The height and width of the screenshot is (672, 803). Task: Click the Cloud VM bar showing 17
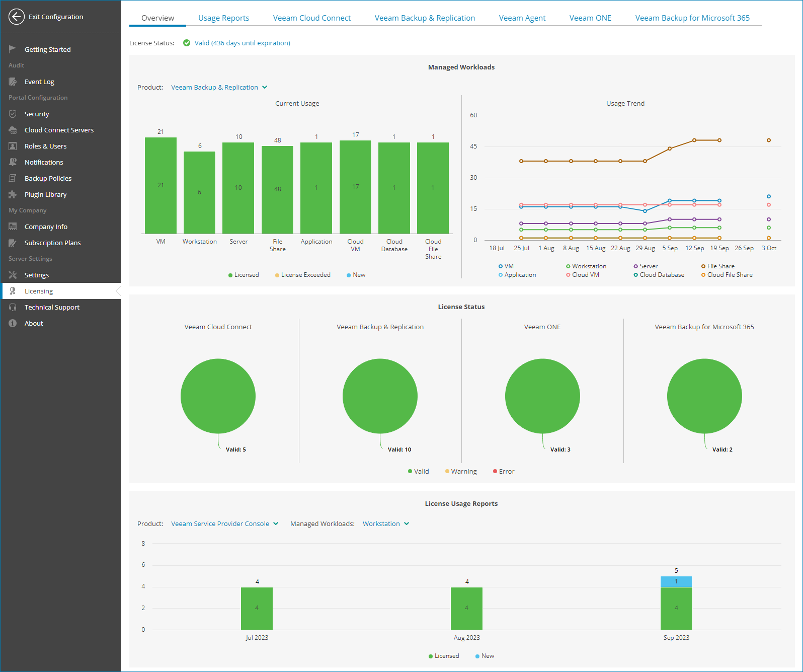click(355, 187)
